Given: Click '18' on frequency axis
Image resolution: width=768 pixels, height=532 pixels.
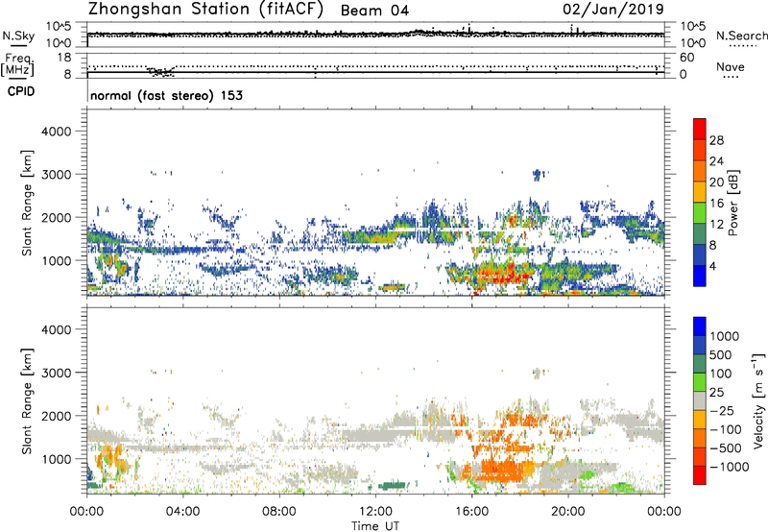Looking at the screenshot, I should [x=64, y=58].
